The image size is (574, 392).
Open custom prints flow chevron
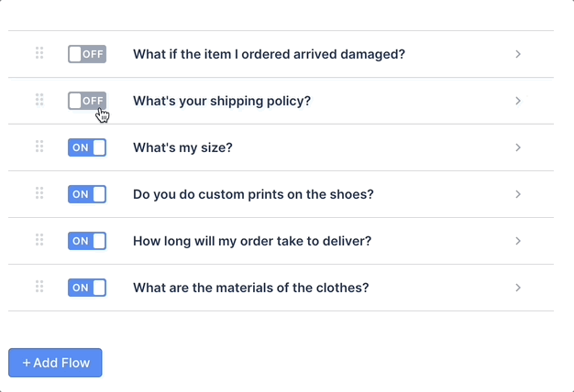pos(518,194)
